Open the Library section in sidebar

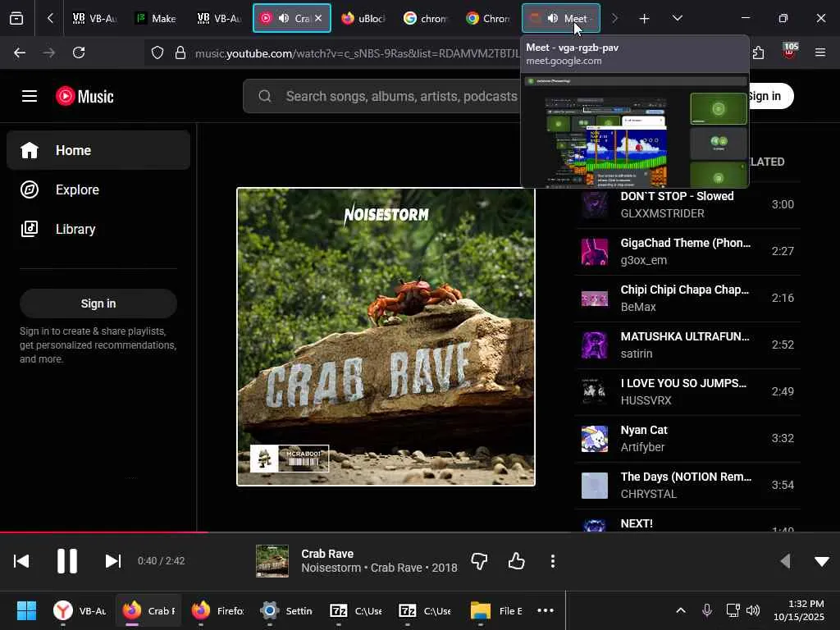(98, 230)
